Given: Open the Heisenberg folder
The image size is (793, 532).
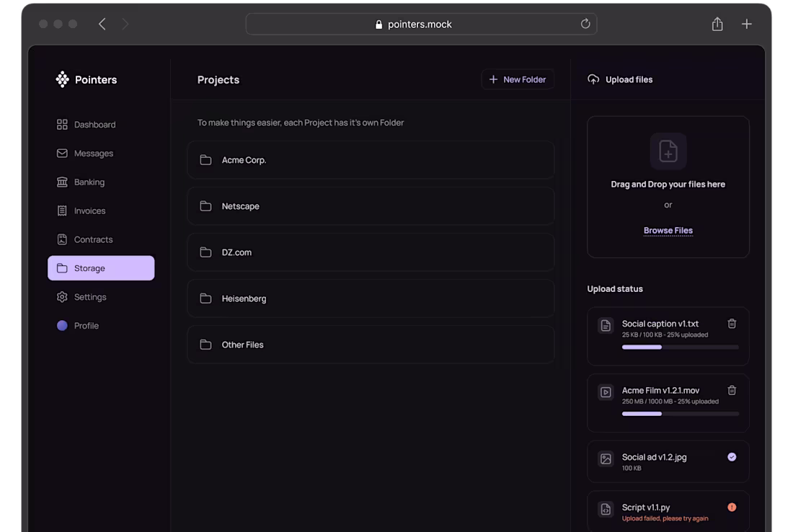Looking at the screenshot, I should (371, 298).
